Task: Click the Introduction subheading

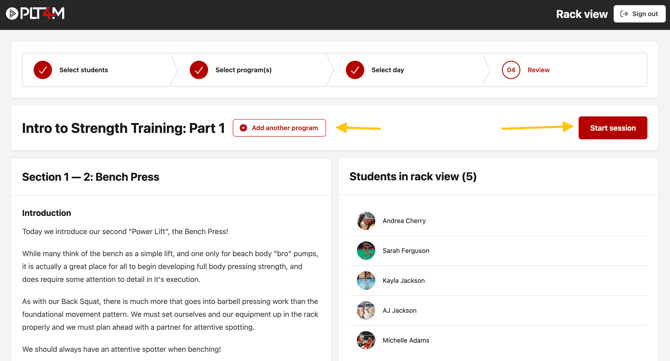Action: pyautogui.click(x=47, y=213)
